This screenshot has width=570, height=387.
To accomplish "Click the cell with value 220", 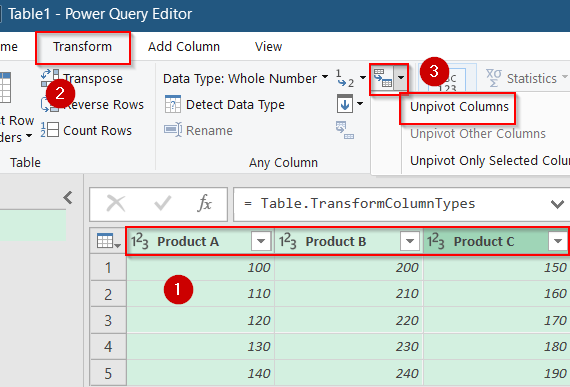I will tap(349, 321).
